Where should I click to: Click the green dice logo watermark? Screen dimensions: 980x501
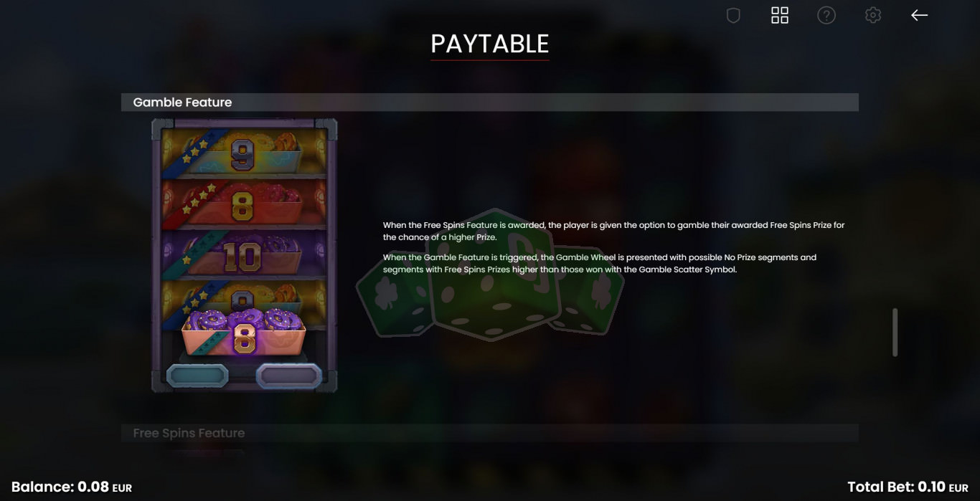[x=490, y=276]
